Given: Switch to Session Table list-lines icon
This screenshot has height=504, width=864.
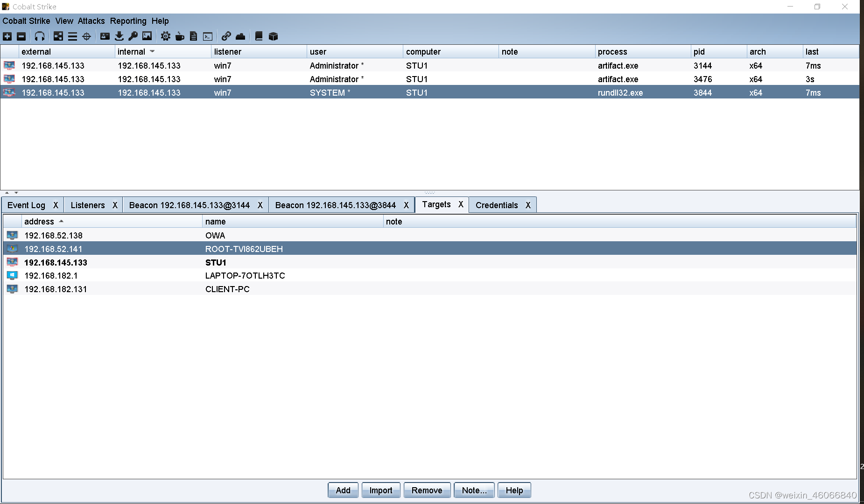Looking at the screenshot, I should click(x=72, y=36).
